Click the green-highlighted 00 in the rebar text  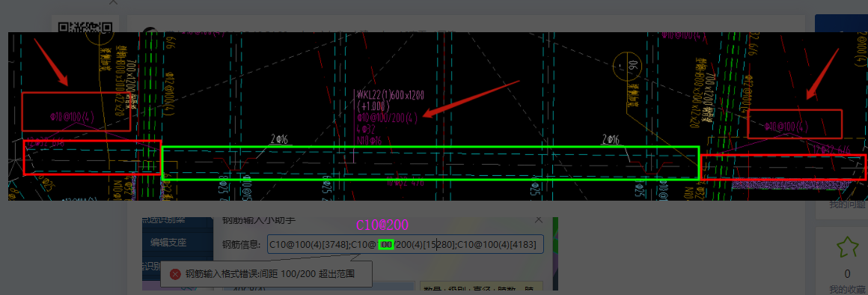click(386, 244)
